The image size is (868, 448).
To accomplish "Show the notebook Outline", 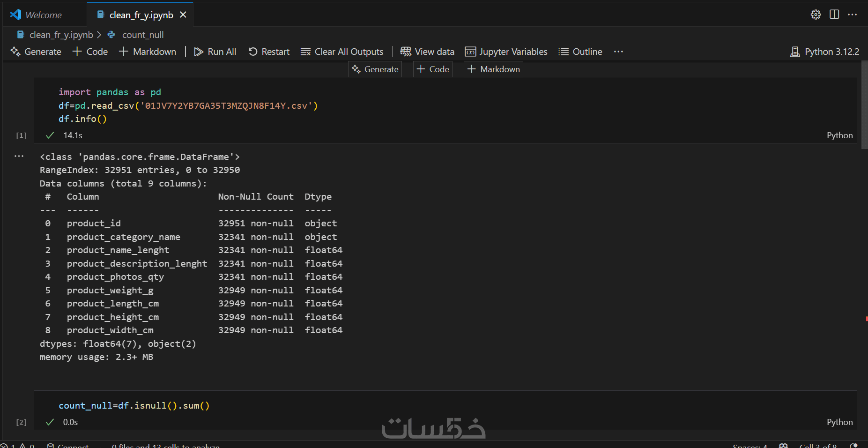I will coord(580,52).
